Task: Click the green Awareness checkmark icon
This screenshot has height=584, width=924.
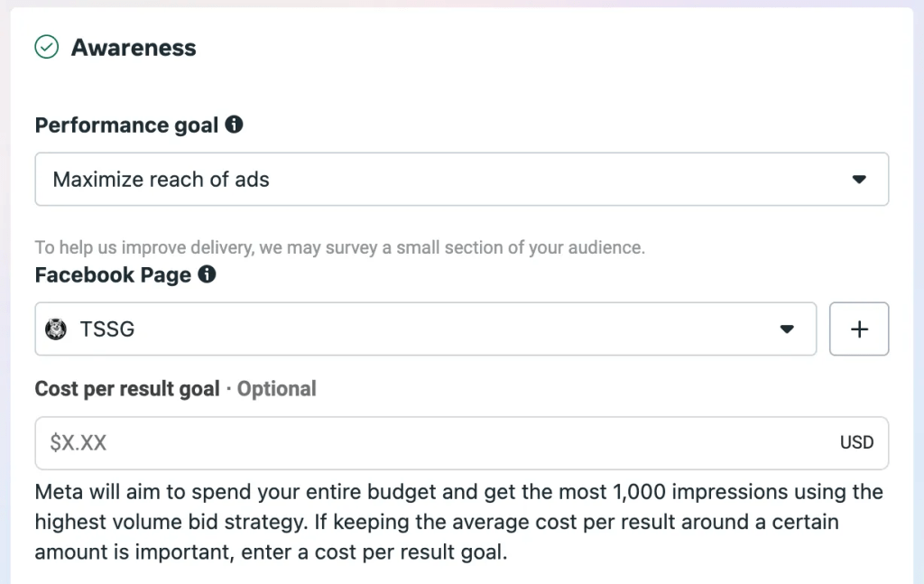Action: pos(46,47)
